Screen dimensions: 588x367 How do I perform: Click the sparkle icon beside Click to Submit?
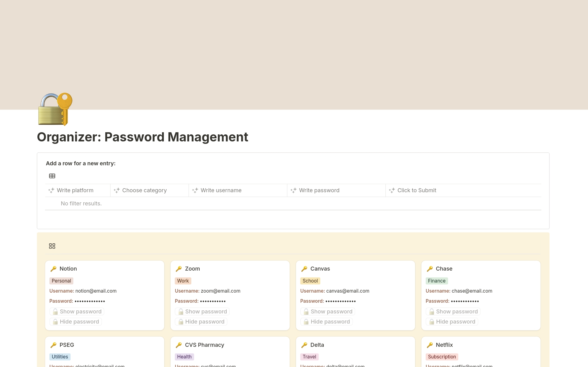pyautogui.click(x=392, y=190)
